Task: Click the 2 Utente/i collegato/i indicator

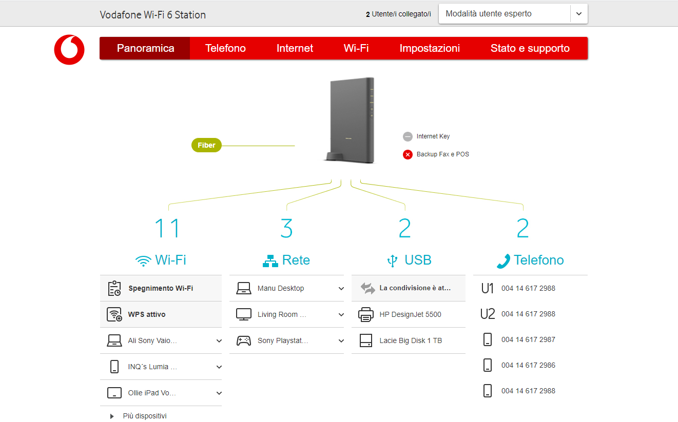Action: (398, 14)
